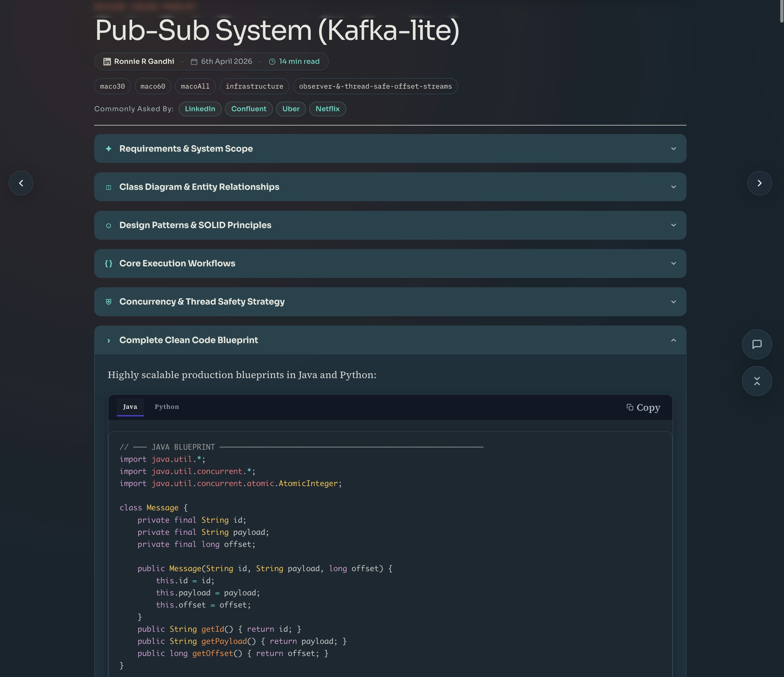This screenshot has height=677, width=784.
Task: Go to the previous article with left arrow
Action: coord(21,183)
